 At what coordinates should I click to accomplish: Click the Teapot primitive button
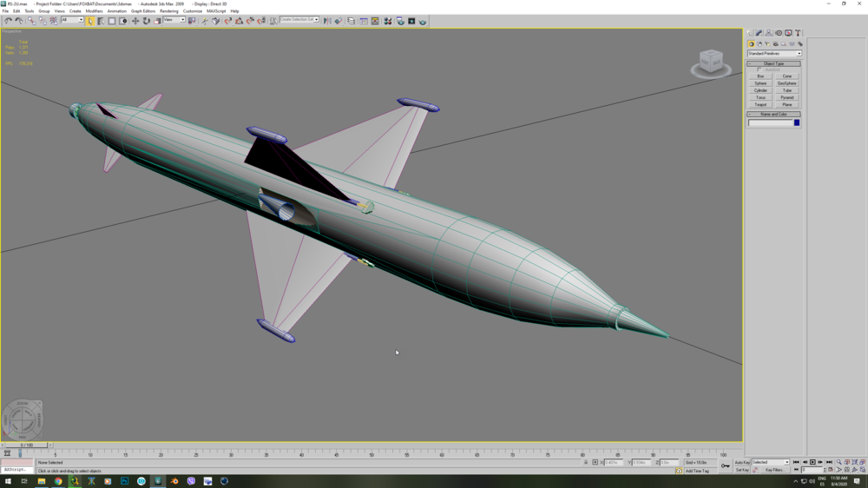point(760,105)
